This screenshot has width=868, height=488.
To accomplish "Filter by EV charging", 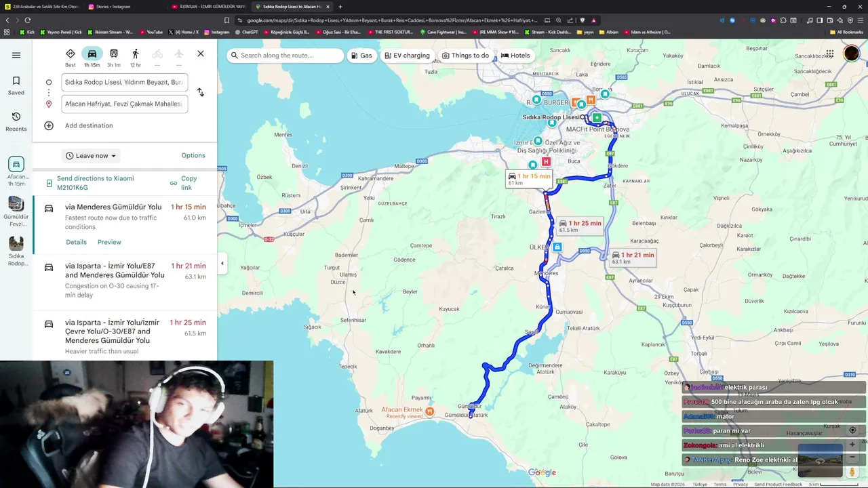I will 407,56.
